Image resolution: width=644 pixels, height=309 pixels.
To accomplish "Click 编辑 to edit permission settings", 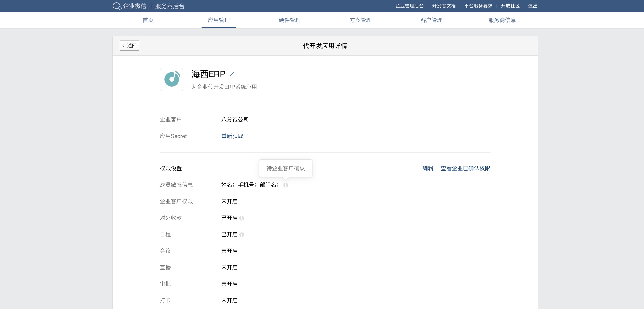I will coord(428,168).
